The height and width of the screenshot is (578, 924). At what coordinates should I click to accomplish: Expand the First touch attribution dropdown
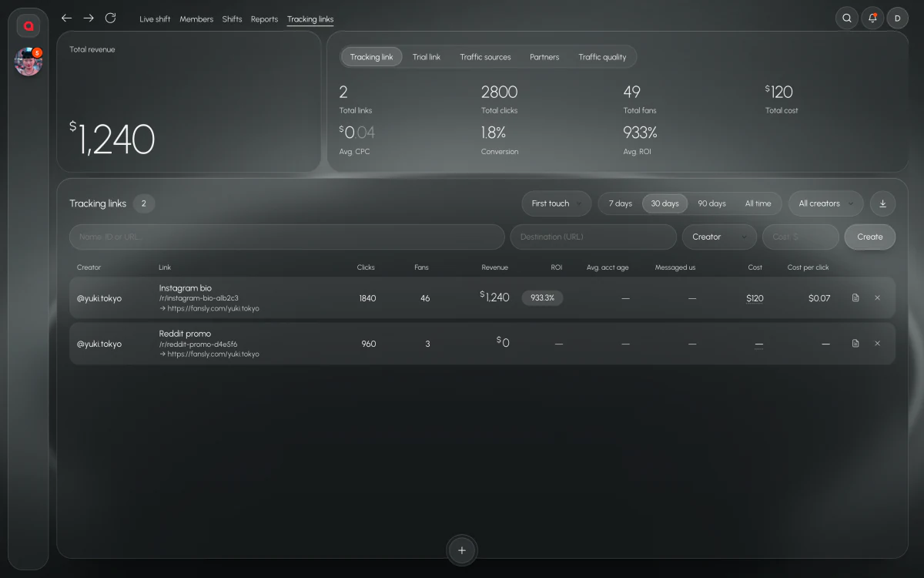pos(557,203)
